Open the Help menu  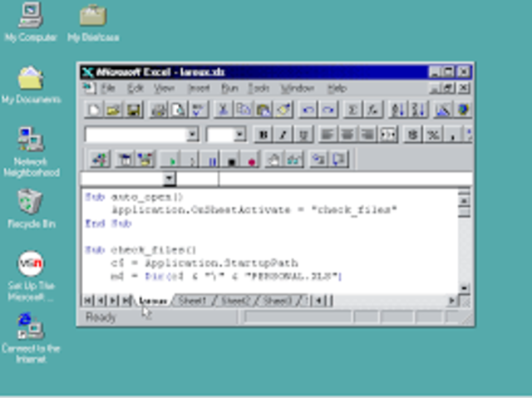337,88
